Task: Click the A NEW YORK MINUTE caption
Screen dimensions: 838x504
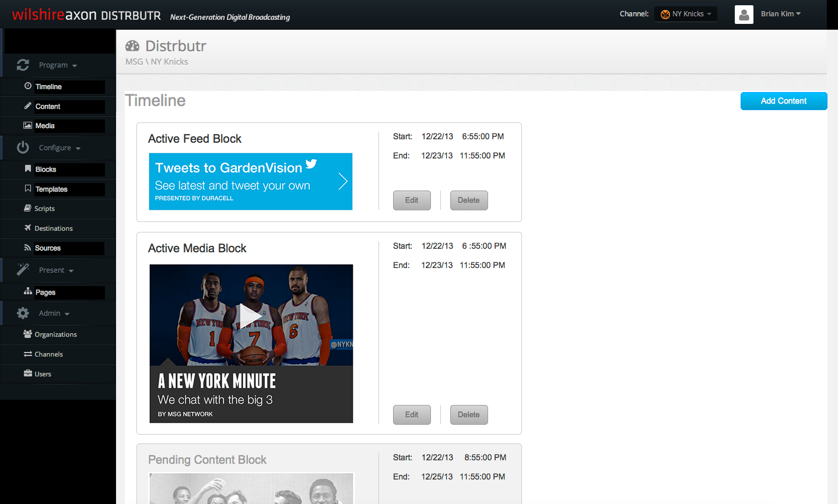Action: coord(217,381)
